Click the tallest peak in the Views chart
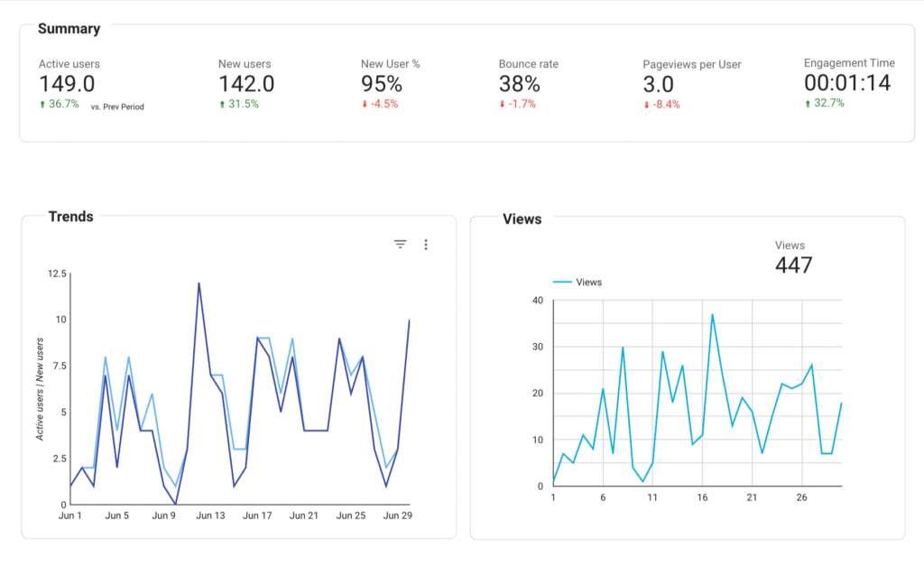The width and height of the screenshot is (924, 566). point(712,314)
